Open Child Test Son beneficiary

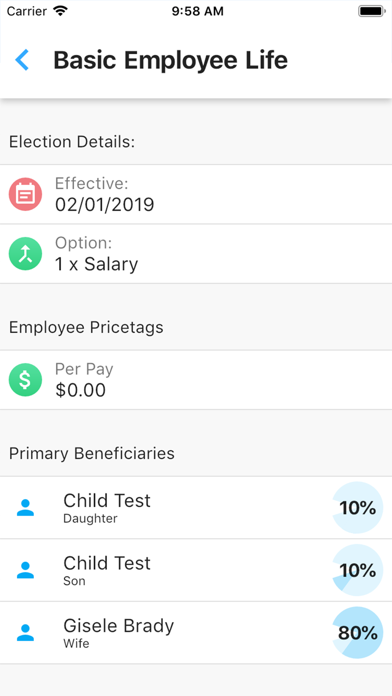point(196,570)
